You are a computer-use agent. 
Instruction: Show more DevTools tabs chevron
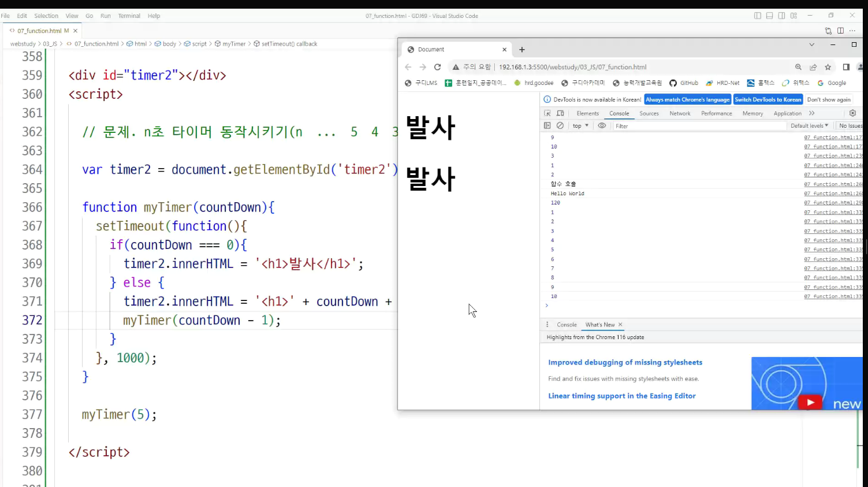click(812, 113)
